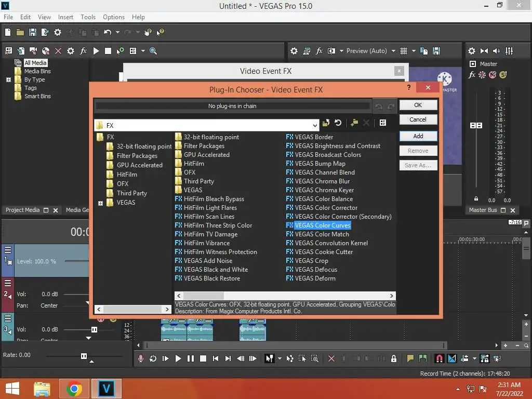Create new plug-in folder in chooser
The width and height of the screenshot is (532, 399).
click(x=354, y=123)
